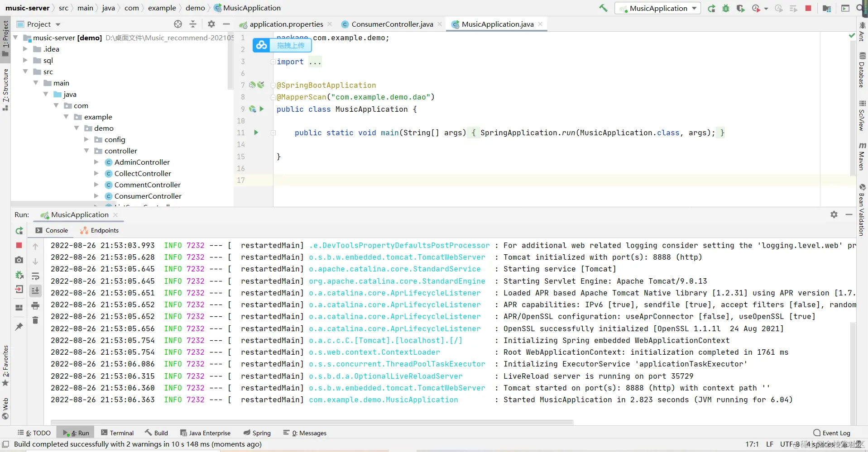This screenshot has height=452, width=868.
Task: Click the Project tree vertical scrollbar
Action: click(x=230, y=61)
